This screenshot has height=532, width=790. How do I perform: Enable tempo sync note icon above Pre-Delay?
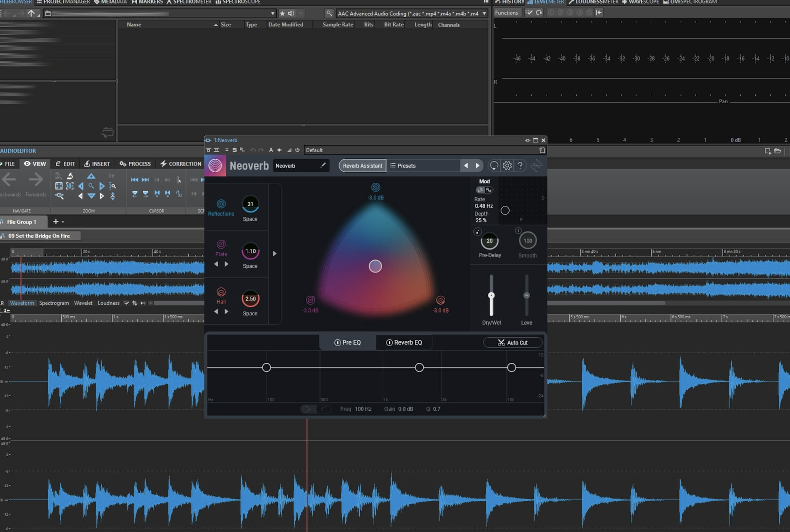click(478, 232)
